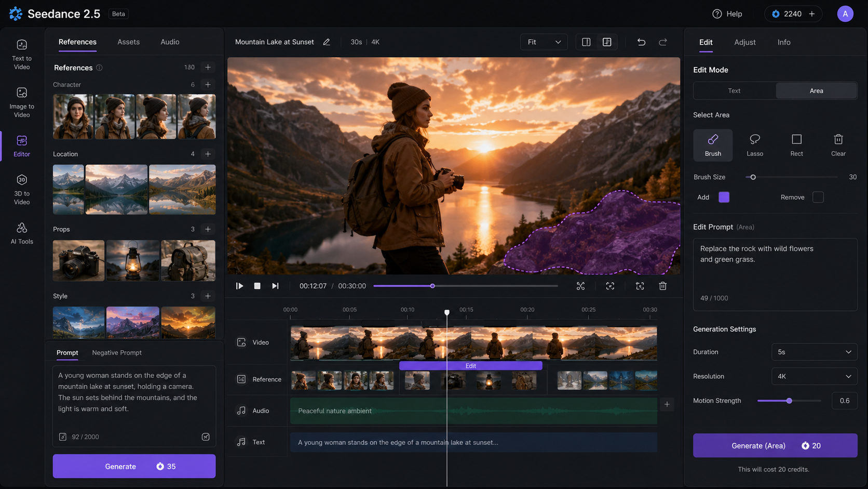The width and height of the screenshot is (868, 489).
Task: Rename project using pencil icon
Action: (x=327, y=42)
